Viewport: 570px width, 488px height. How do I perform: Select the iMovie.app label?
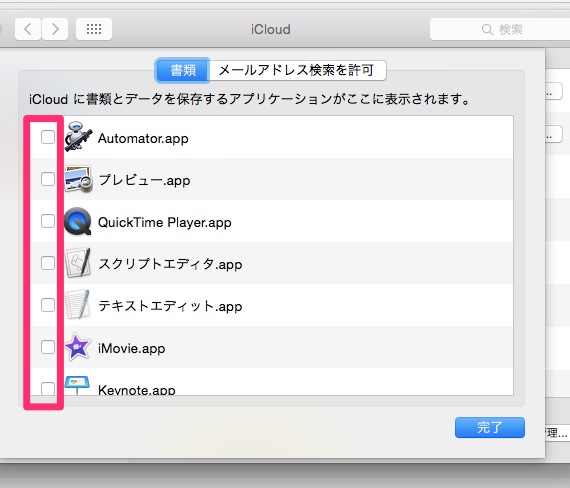click(132, 348)
